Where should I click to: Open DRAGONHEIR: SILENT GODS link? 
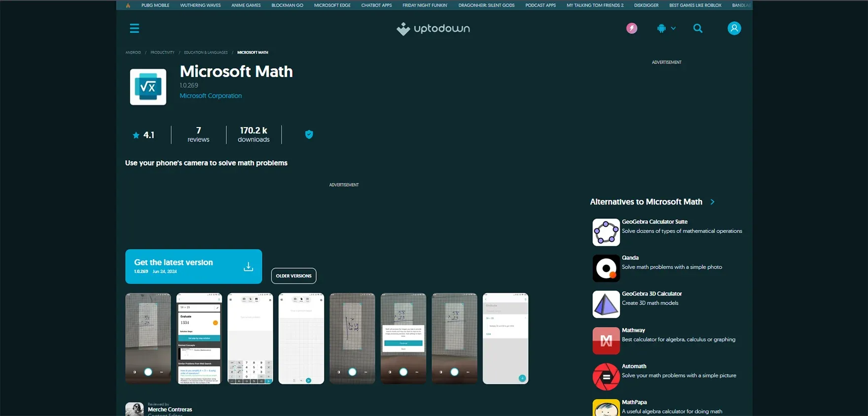pos(486,5)
